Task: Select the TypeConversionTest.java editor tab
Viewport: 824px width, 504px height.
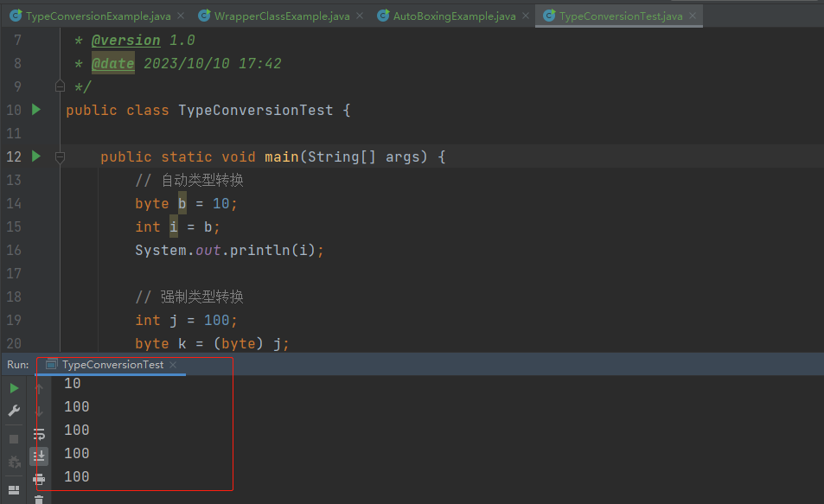Action: pos(621,16)
